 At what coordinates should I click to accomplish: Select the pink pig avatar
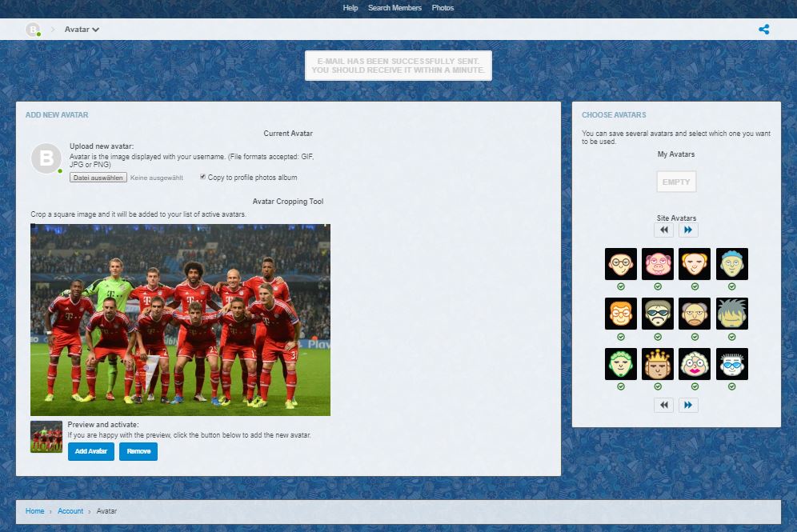point(658,264)
